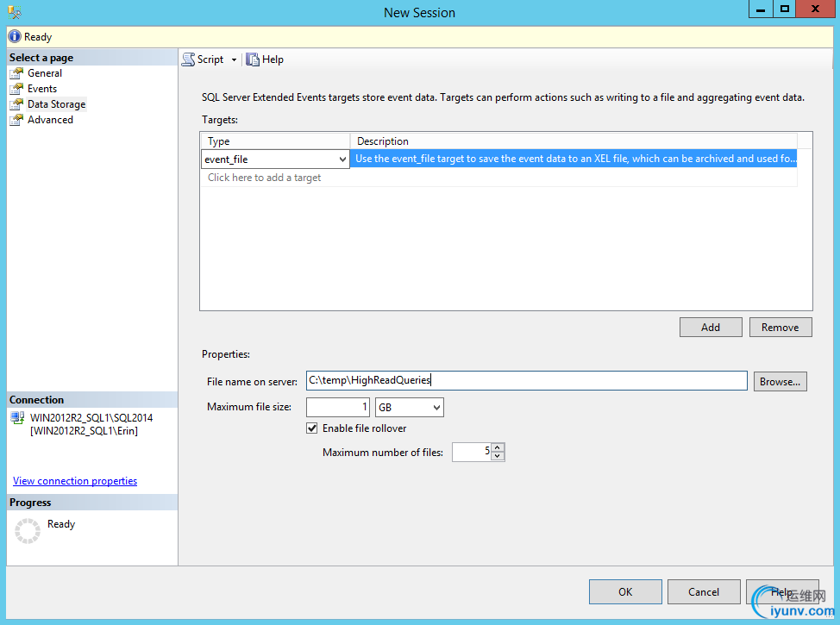Click the Advanced page icon
Image resolution: width=840 pixels, height=625 pixels.
(x=16, y=120)
